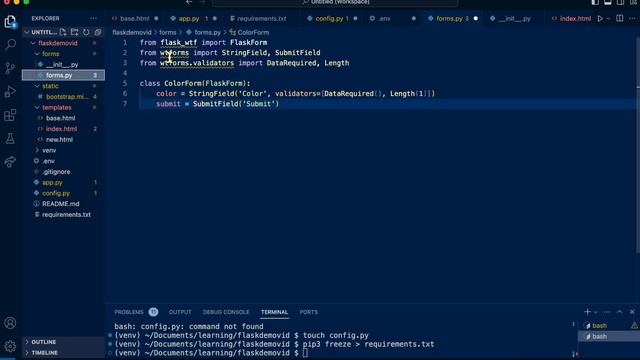Viewport: 640px width, 360px height.
Task: Collapse all folders in Explorer
Action: [x=98, y=32]
